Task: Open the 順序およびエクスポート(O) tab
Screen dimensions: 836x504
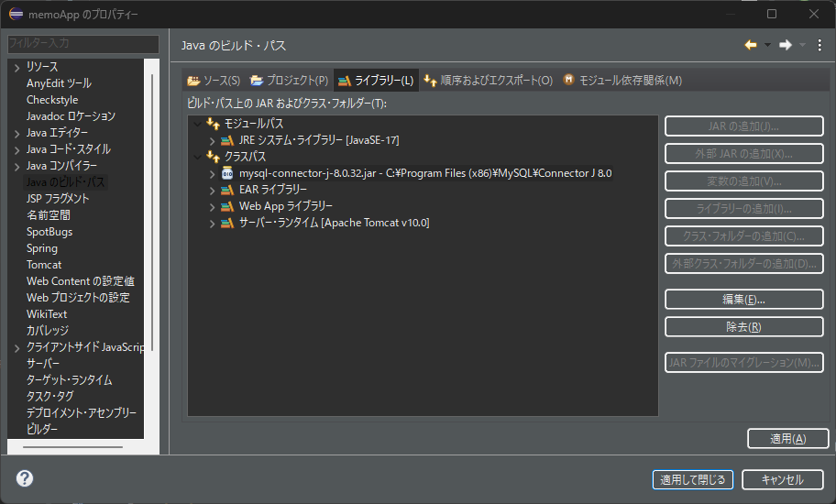Action: pos(489,81)
